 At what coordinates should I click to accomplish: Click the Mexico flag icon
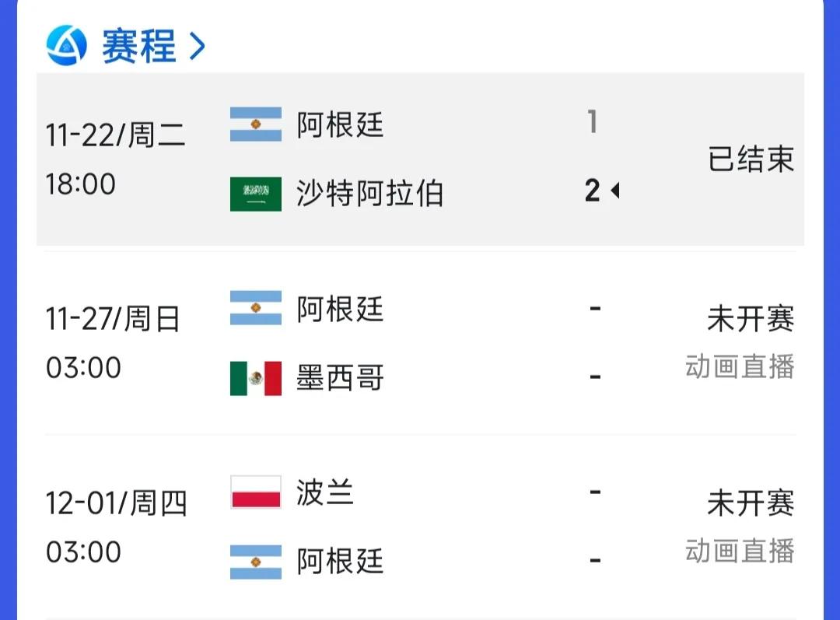256,378
